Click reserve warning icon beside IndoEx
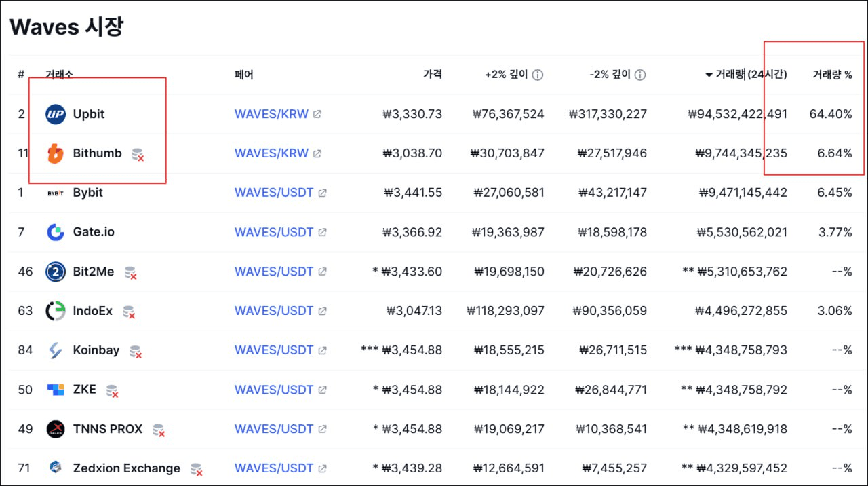The width and height of the screenshot is (868, 486). click(x=129, y=312)
